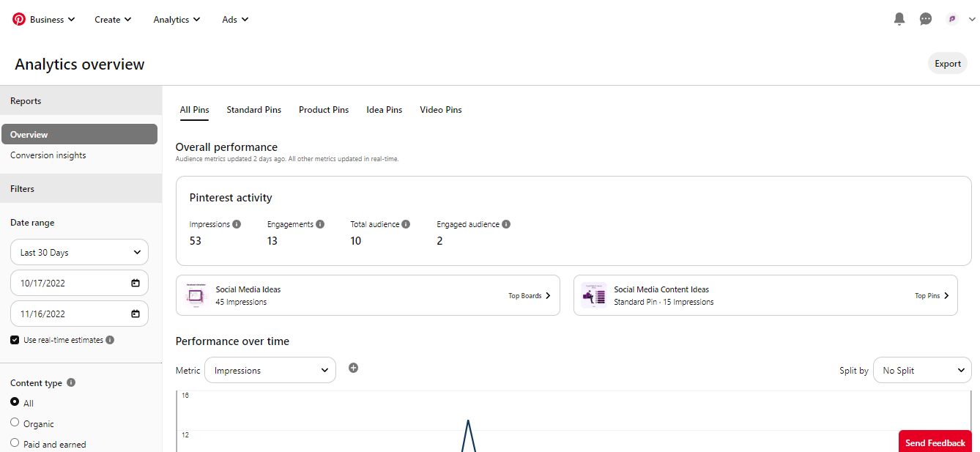Switch to the Idea Pins tab
Screen dimensions: 980x452
tap(385, 110)
